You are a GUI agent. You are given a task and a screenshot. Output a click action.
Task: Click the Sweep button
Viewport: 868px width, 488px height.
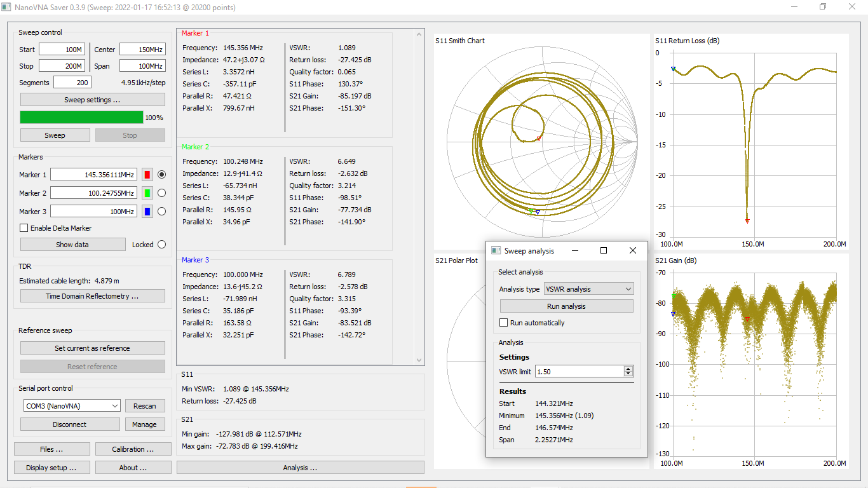point(55,135)
